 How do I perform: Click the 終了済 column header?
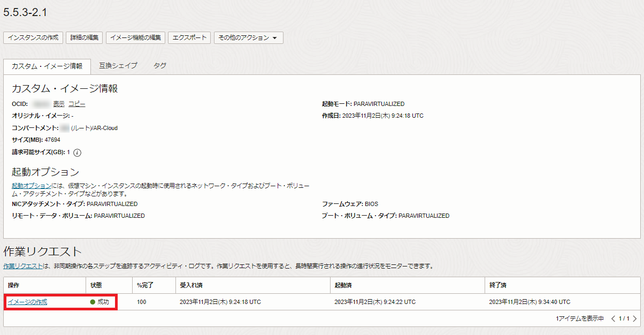pyautogui.click(x=499, y=285)
